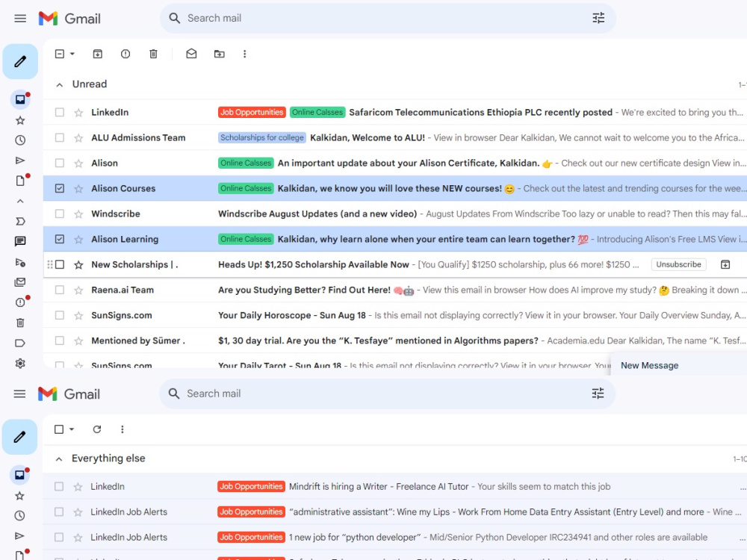
Task: Open Inbox from the top window sidebar
Action: pos(20,99)
